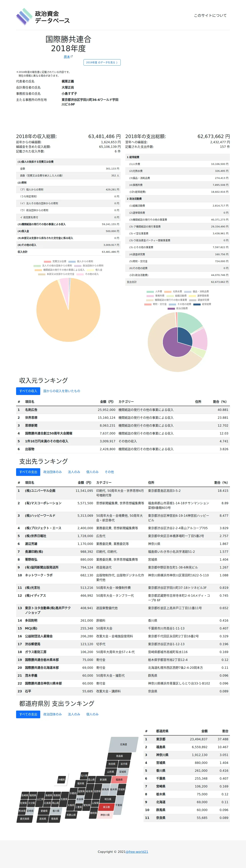Image resolution: width=246 pixels, height=868 pixels.
Task: Click ネットワーク・ラボ in expense ranking
Action: pyautogui.click(x=39, y=575)
